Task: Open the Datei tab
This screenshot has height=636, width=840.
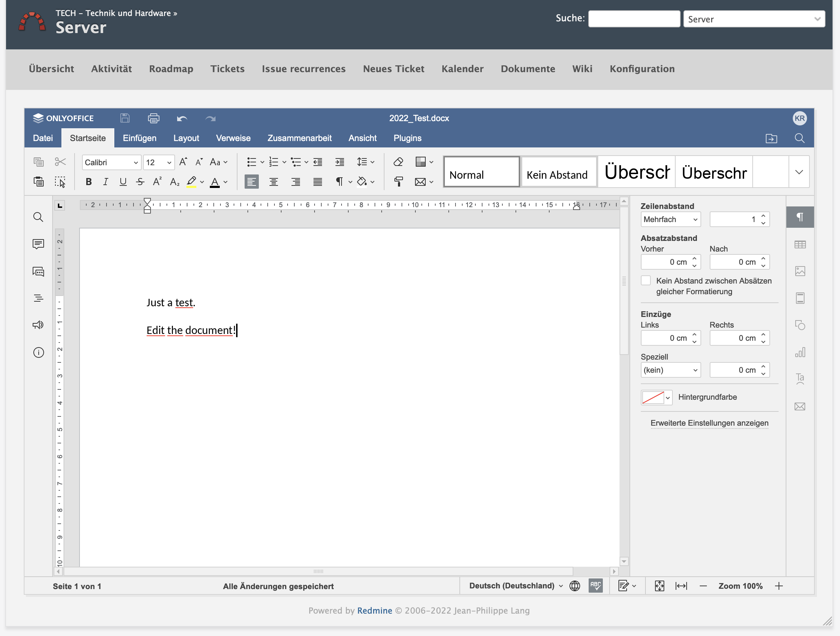Action: (x=43, y=138)
